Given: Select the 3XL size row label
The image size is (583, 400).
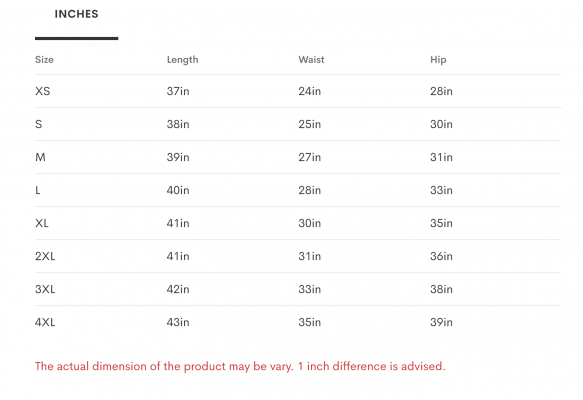Looking at the screenshot, I should pyautogui.click(x=45, y=289).
